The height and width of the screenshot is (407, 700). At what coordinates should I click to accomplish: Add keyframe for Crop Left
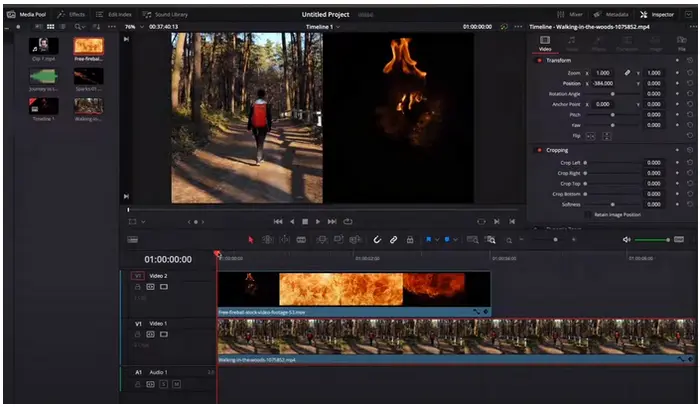pos(677,162)
